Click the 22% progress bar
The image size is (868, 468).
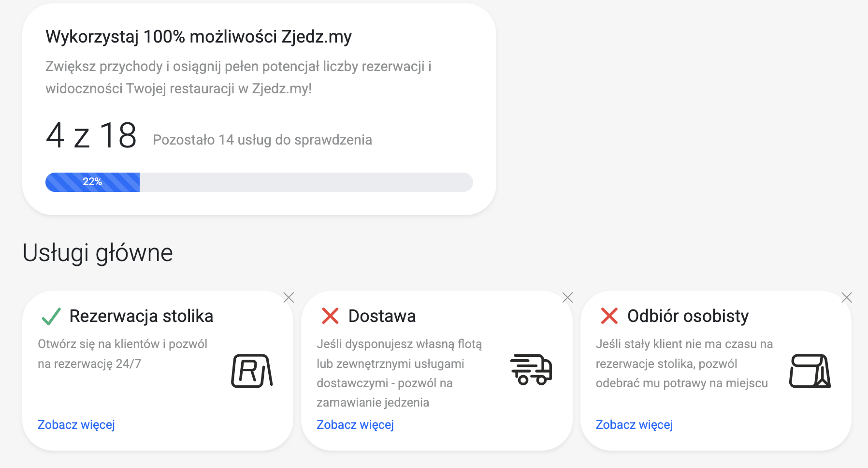point(259,182)
